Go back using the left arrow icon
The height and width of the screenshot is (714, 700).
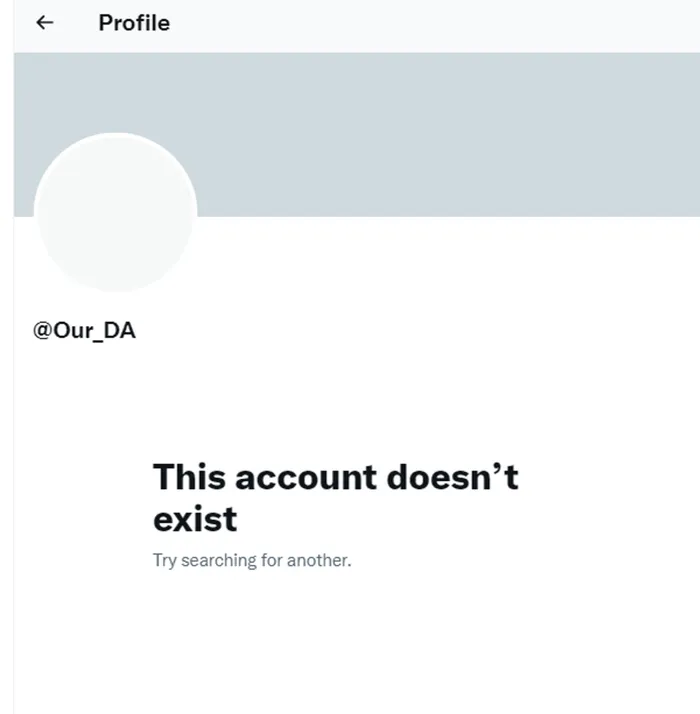coord(45,22)
